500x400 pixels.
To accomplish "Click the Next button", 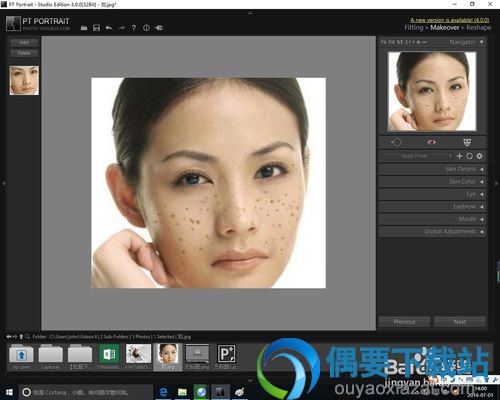I will click(460, 322).
